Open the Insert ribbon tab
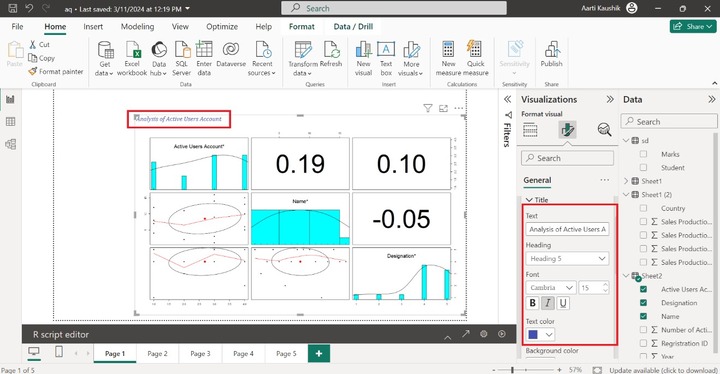 [93, 27]
